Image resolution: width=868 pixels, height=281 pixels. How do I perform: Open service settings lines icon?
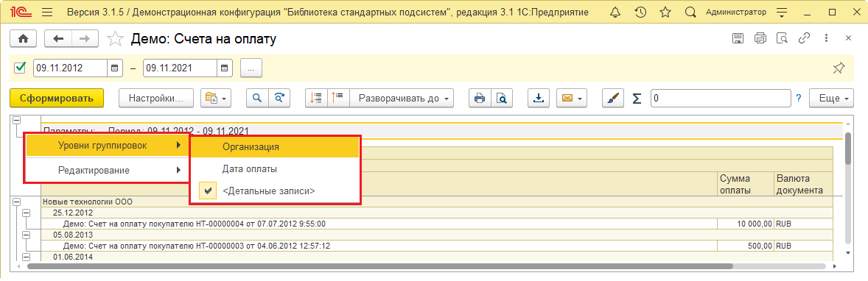click(x=782, y=12)
